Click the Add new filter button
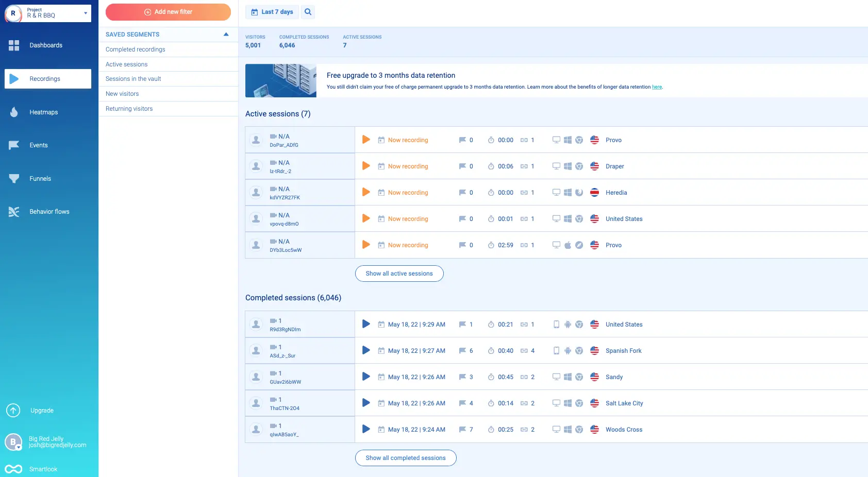Screen dimensions: 868x477 168,12
